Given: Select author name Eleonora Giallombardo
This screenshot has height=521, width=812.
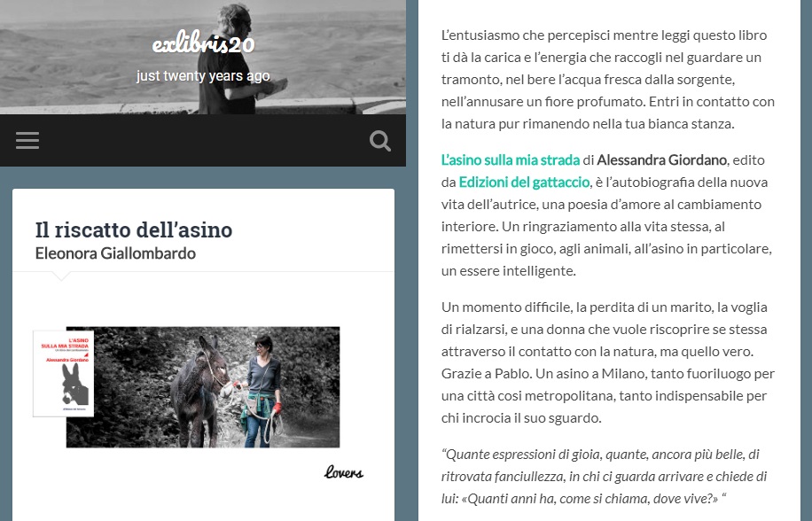Looking at the screenshot, I should [x=115, y=253].
